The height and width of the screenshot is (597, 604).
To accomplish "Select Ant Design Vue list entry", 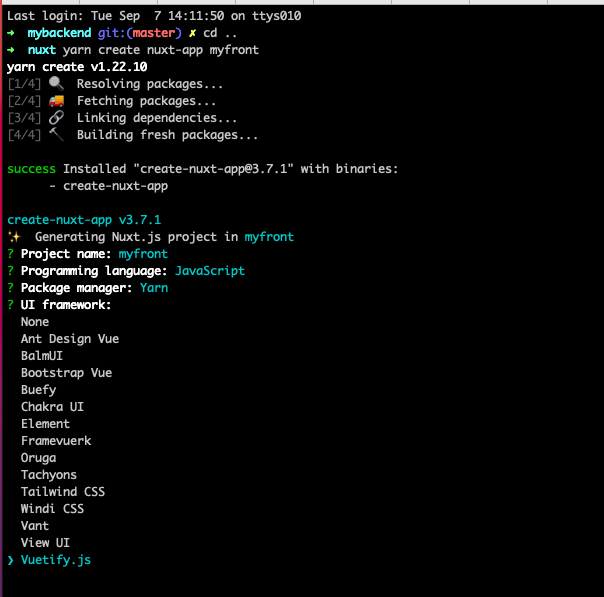I will 69,339.
